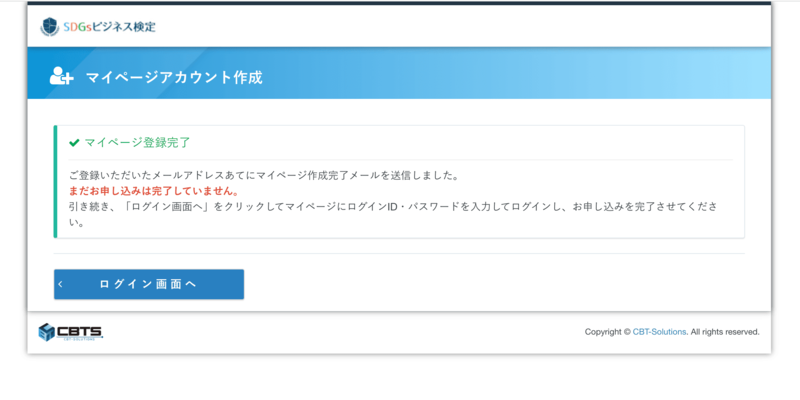This screenshot has height=400, width=800.
Task: Click the CBTS logo in footer
Action: point(71,332)
